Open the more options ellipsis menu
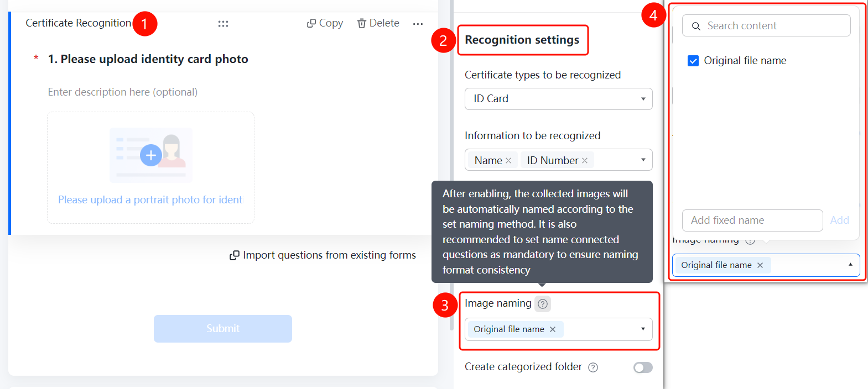 (x=418, y=24)
